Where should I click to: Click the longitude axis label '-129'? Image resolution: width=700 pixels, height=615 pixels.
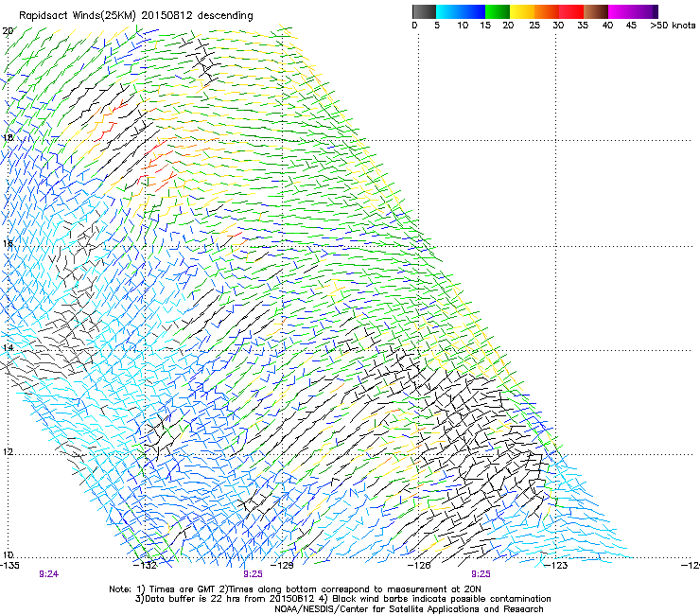click(x=283, y=566)
